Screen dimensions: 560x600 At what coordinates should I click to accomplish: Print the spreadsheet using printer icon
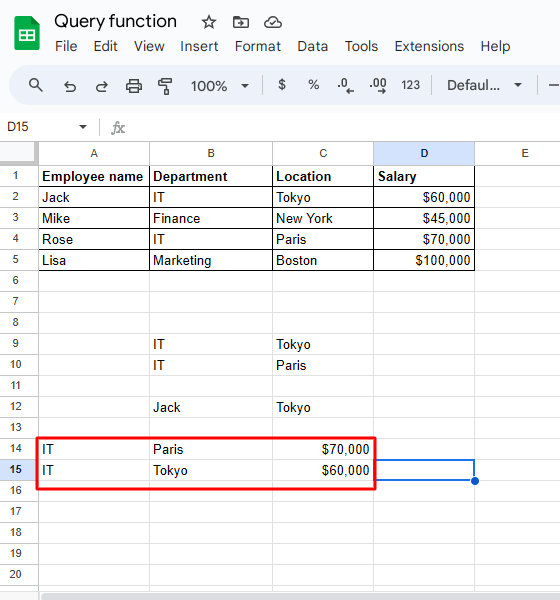pyautogui.click(x=134, y=85)
